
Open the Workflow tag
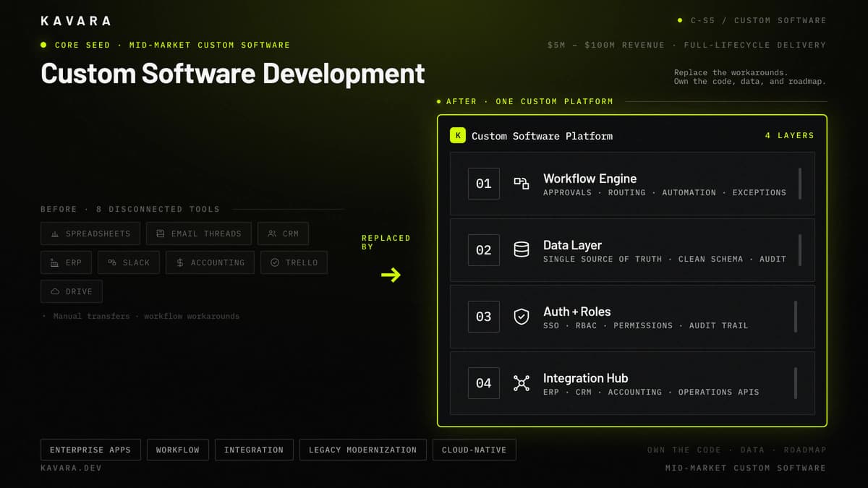point(178,450)
